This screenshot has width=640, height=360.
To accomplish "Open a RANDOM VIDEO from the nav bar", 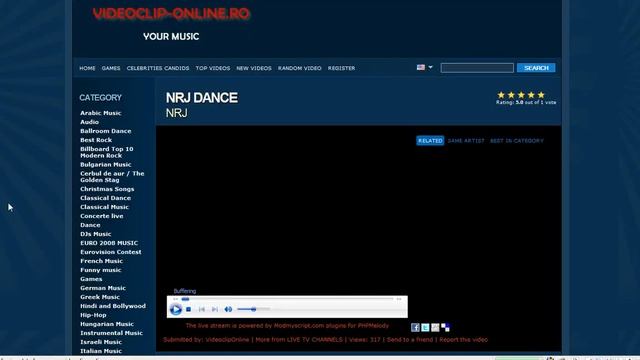I will tap(300, 68).
